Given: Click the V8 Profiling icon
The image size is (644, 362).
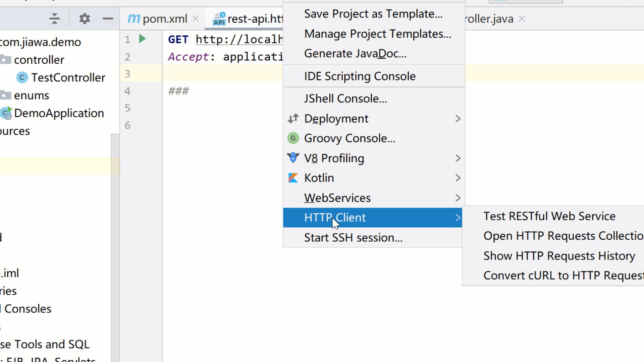Looking at the screenshot, I should click(293, 158).
